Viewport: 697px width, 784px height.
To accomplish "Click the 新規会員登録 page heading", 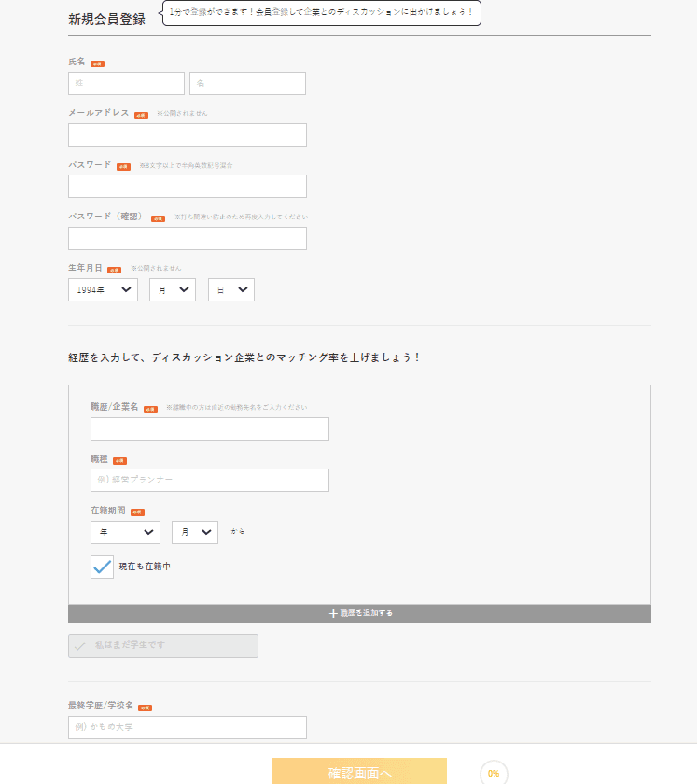I will tap(106, 19).
